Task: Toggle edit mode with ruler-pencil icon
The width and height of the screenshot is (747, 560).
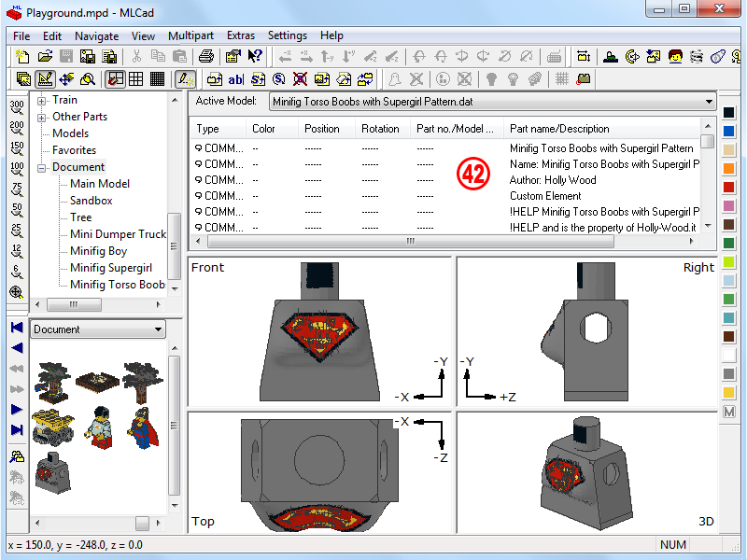Action: coord(45,79)
